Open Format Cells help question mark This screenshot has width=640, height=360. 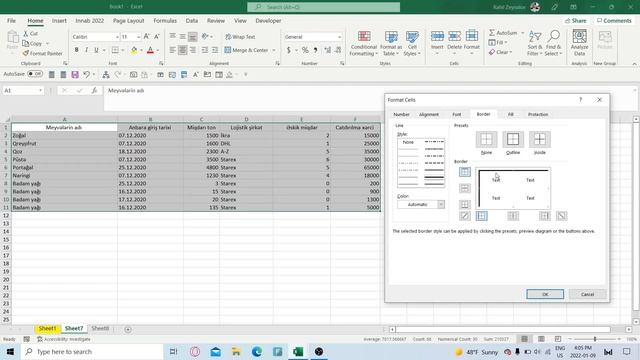[580, 100]
